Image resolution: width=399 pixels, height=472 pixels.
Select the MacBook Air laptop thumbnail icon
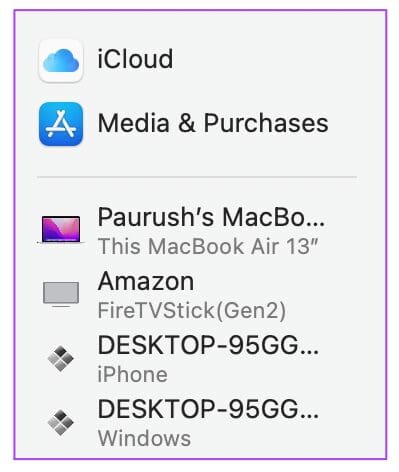click(61, 230)
